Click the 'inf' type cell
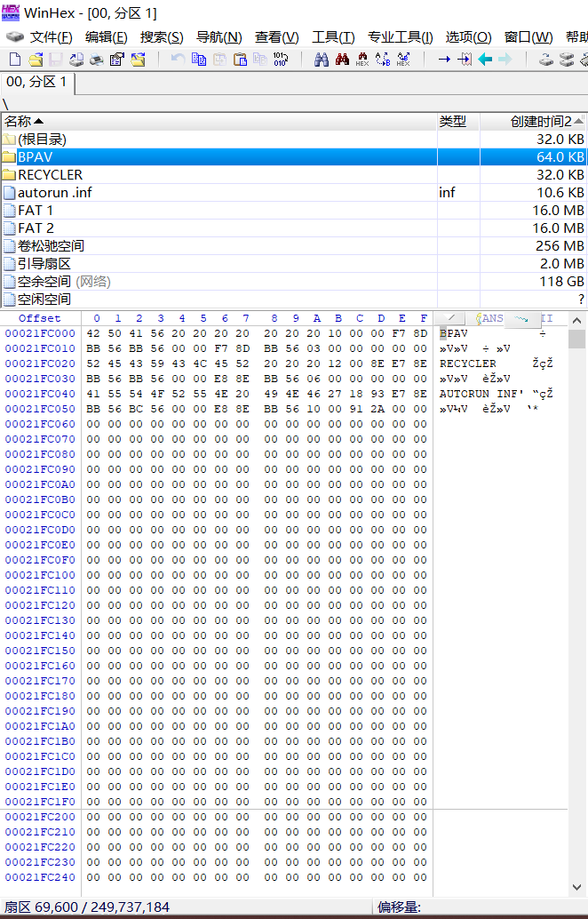This screenshot has height=919, width=588. (x=447, y=192)
